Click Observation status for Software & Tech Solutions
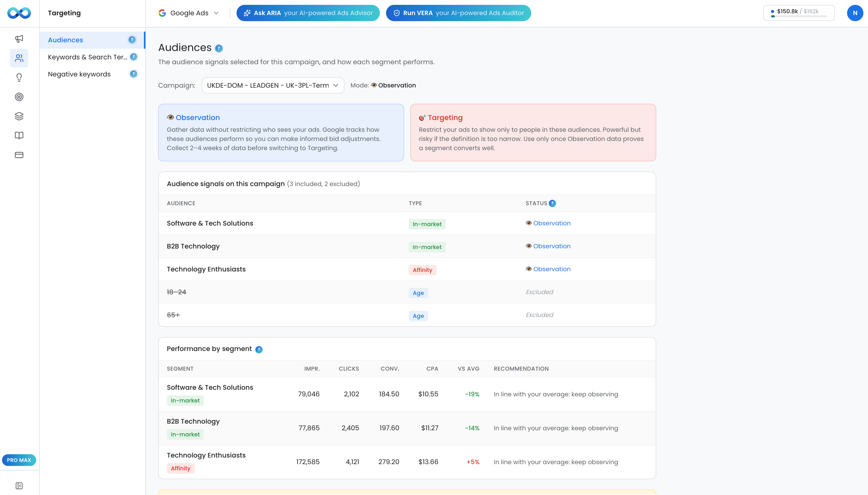868x495 pixels. [x=548, y=223]
